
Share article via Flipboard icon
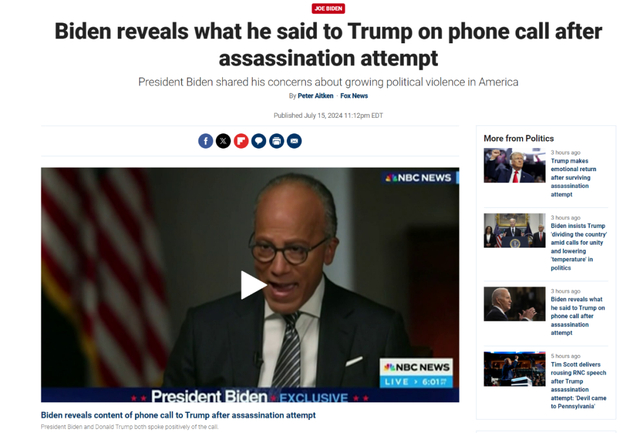241,141
